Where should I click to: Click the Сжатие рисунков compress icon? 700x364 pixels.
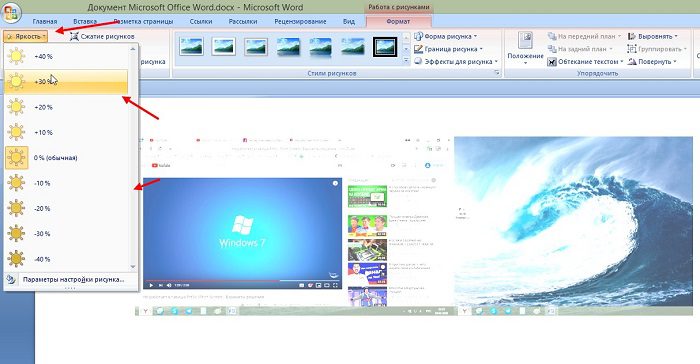click(x=74, y=37)
